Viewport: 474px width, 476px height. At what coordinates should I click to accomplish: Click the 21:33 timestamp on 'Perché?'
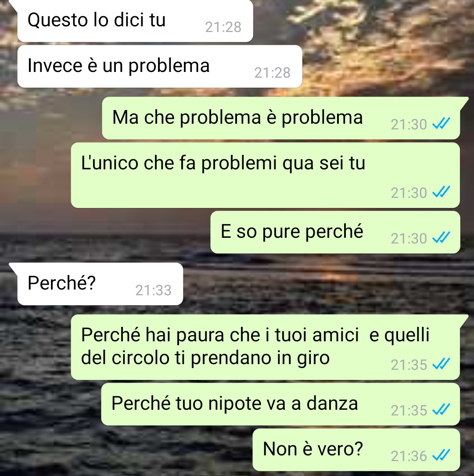tap(153, 290)
